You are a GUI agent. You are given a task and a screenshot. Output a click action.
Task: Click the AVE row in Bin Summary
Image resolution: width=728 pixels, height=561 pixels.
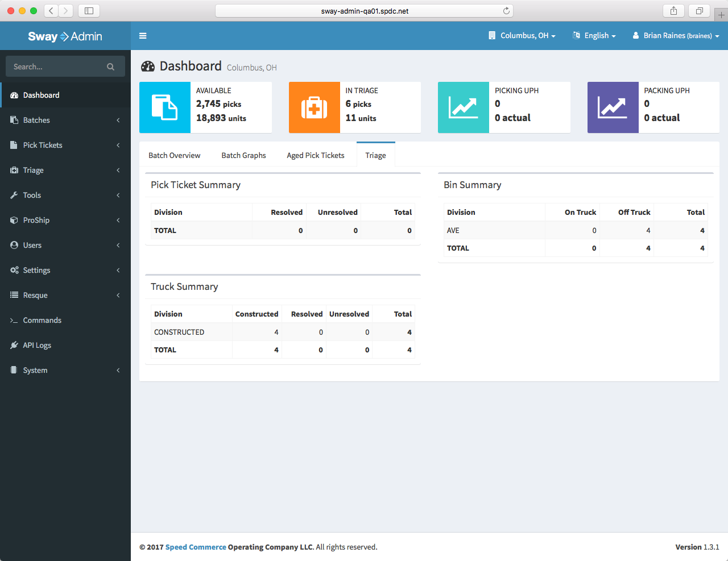[x=576, y=230]
